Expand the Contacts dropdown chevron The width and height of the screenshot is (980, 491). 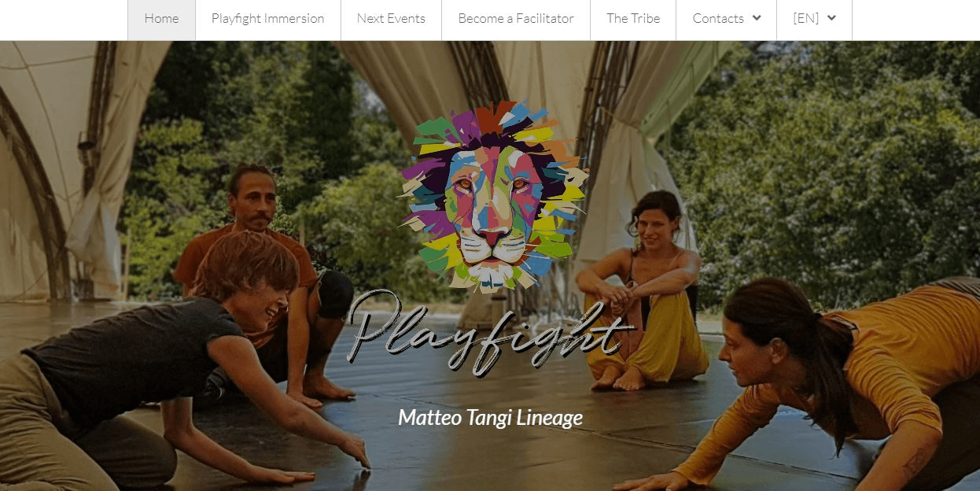(757, 18)
